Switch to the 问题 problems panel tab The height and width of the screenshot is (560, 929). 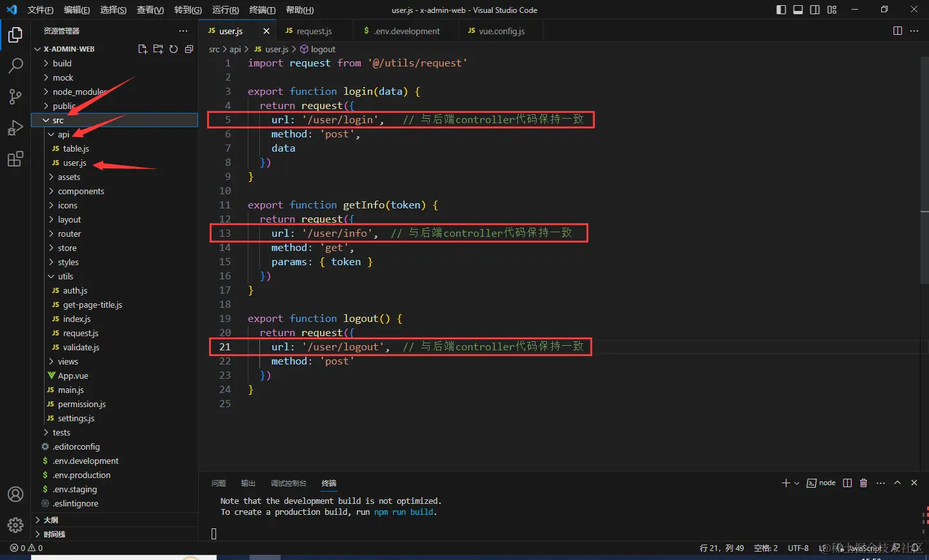point(219,483)
